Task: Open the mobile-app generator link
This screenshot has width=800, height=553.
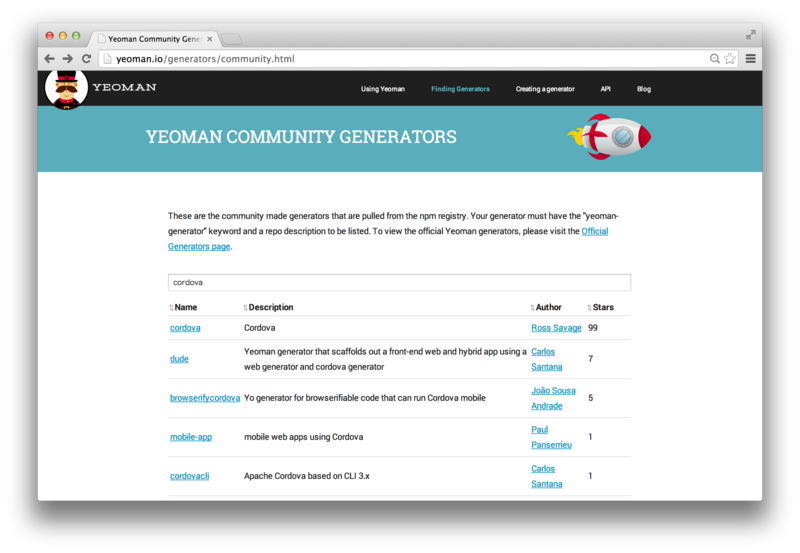Action: pos(191,437)
